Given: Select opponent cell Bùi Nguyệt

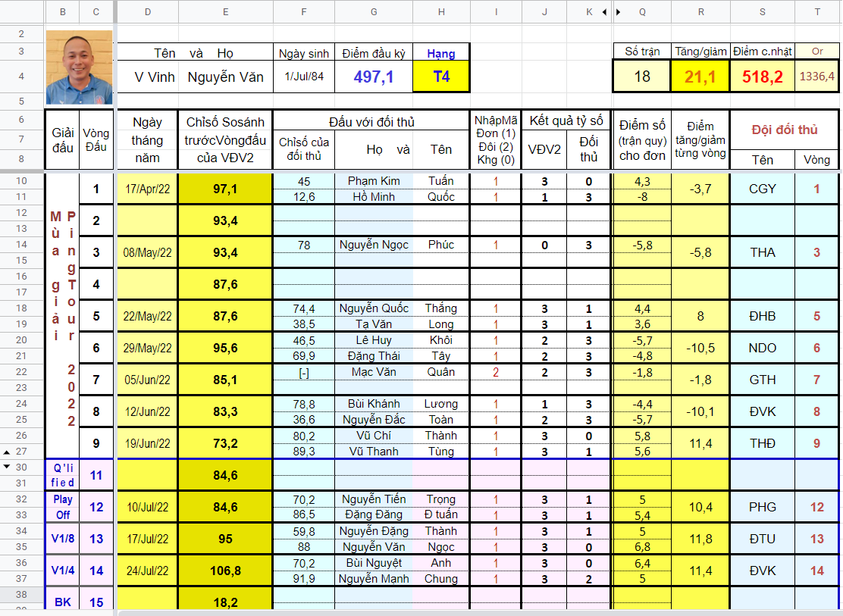Looking at the screenshot, I should click(374, 563).
